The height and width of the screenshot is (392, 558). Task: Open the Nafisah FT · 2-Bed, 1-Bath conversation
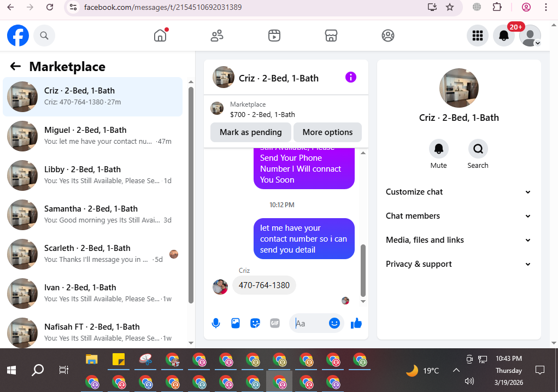[x=92, y=332]
